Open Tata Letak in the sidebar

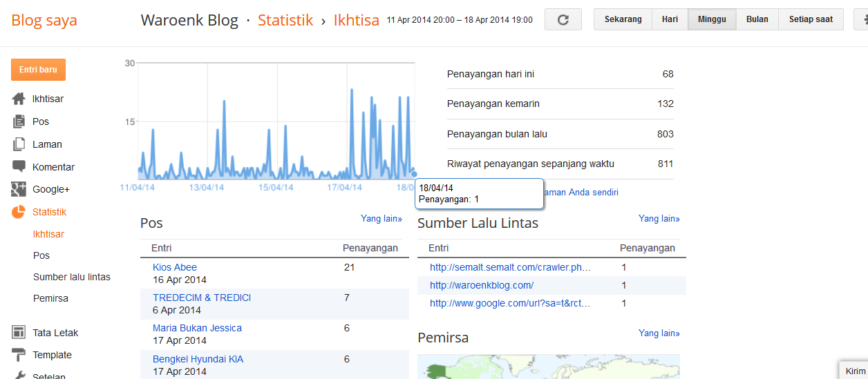[55, 333]
